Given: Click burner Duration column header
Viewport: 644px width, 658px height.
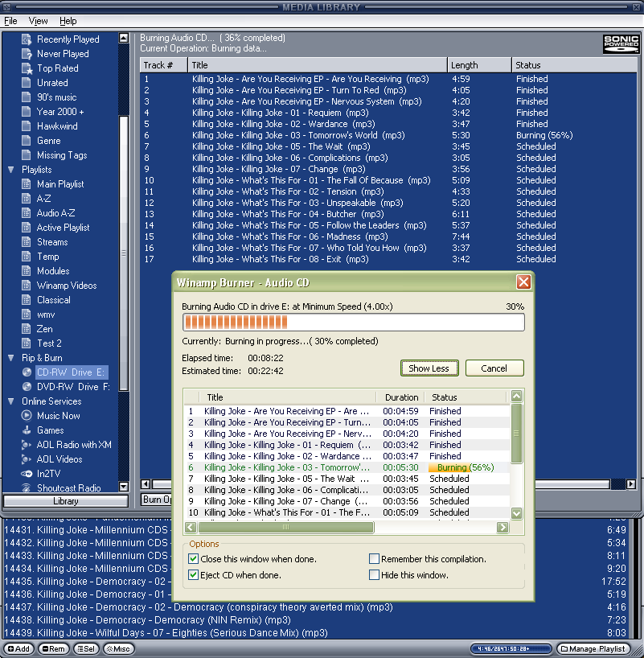Looking at the screenshot, I should 400,397.
